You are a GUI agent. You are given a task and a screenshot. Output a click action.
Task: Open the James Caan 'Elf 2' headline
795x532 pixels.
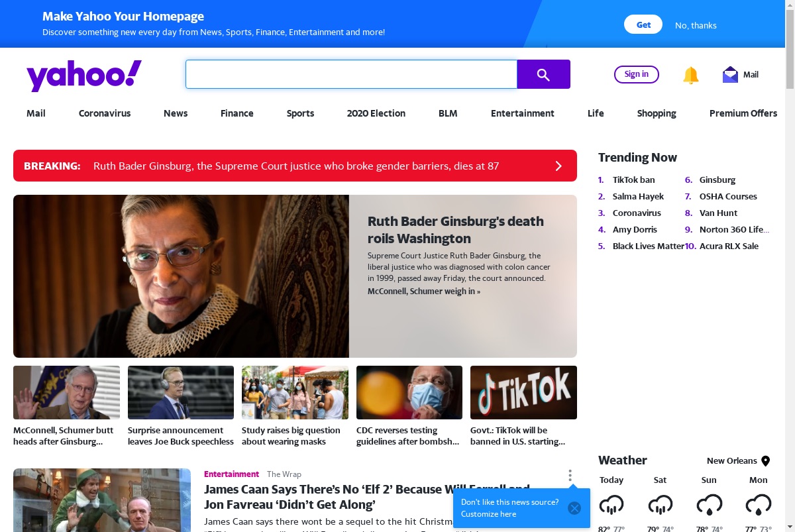click(366, 497)
